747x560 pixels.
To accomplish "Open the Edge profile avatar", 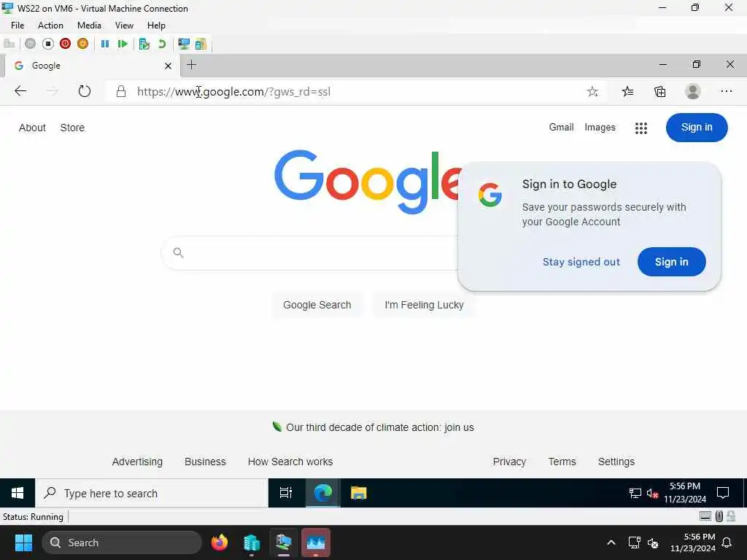I will coord(693,91).
